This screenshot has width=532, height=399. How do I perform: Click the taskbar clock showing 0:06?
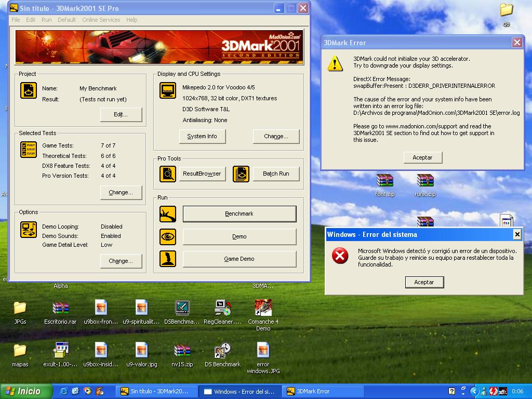(518, 392)
